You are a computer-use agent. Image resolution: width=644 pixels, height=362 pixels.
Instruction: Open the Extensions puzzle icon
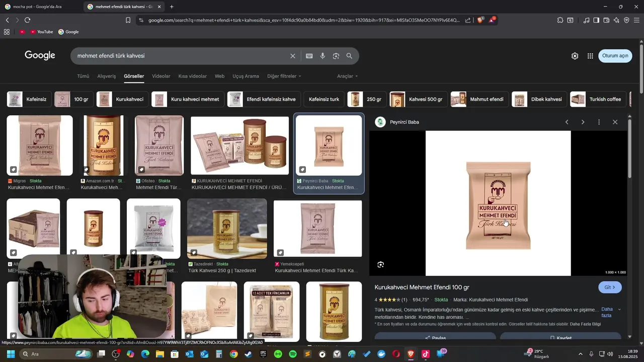[560, 20]
